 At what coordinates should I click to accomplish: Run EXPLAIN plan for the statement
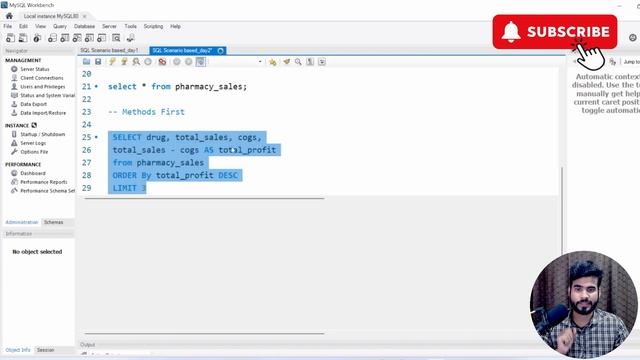[x=136, y=62]
